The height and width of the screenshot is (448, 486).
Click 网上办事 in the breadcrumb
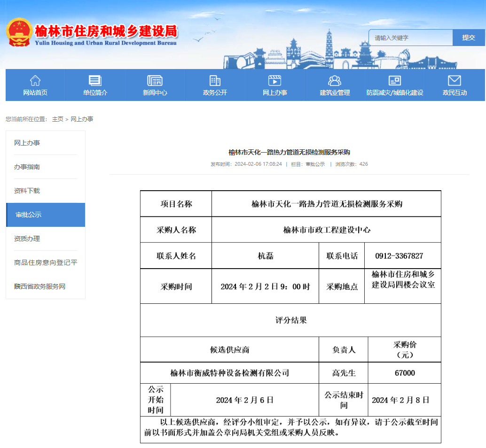(x=82, y=119)
